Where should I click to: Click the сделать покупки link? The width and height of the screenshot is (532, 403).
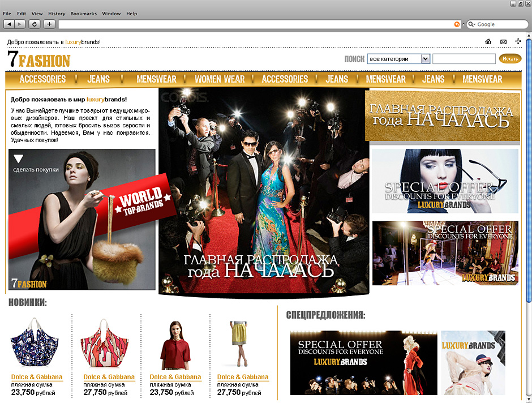point(36,170)
